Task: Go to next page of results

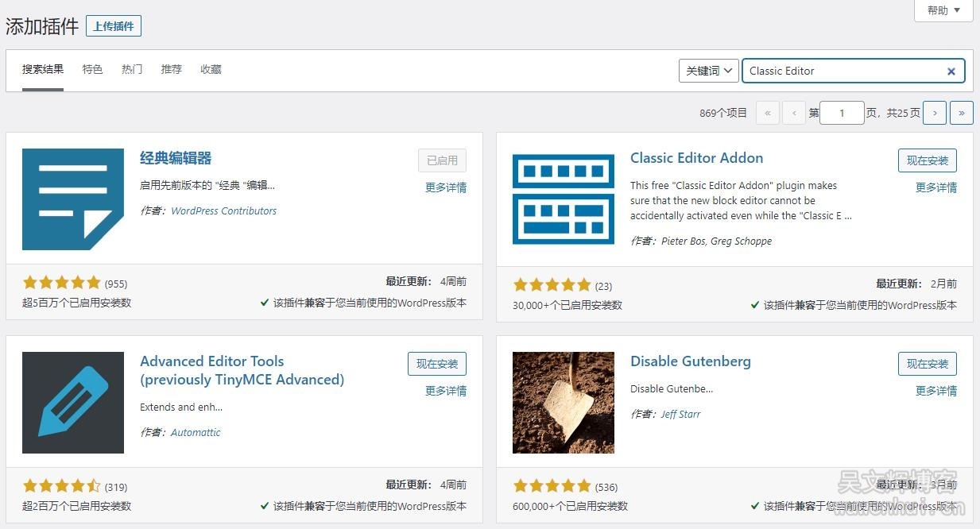Action: [935, 113]
